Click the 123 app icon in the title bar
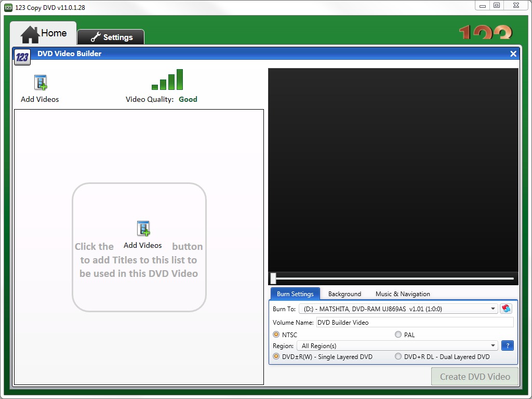The width and height of the screenshot is (532, 399). click(8, 7)
